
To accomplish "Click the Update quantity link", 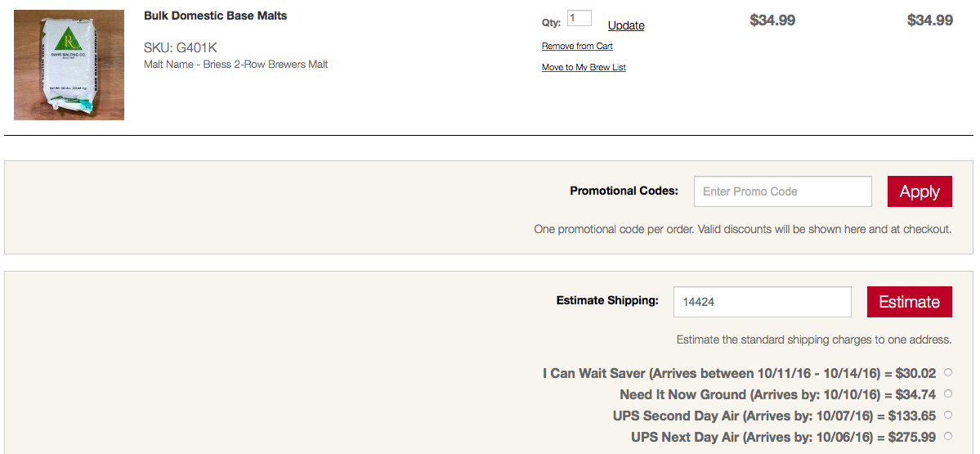I will pyautogui.click(x=626, y=25).
